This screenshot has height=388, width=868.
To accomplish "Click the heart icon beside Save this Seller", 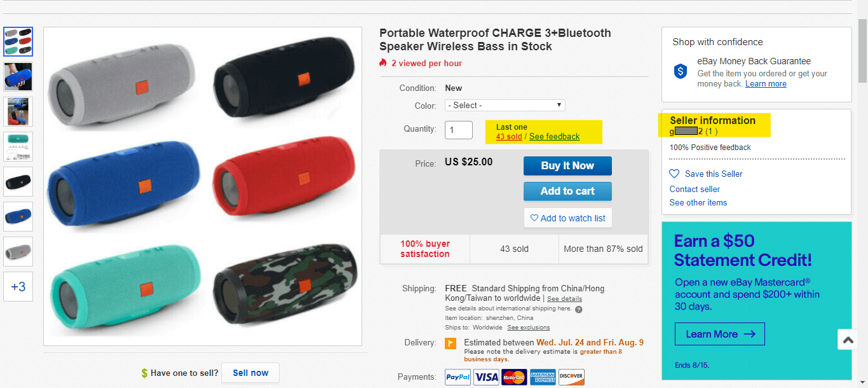I will tap(674, 174).
